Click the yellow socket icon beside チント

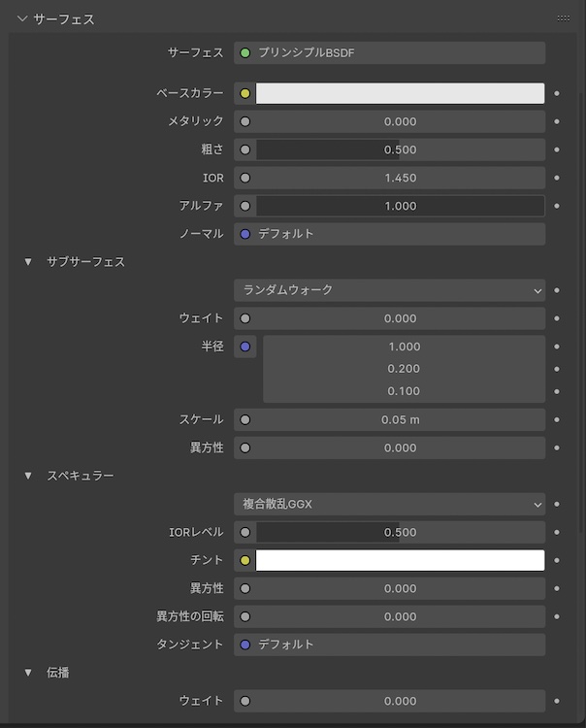[x=244, y=560]
